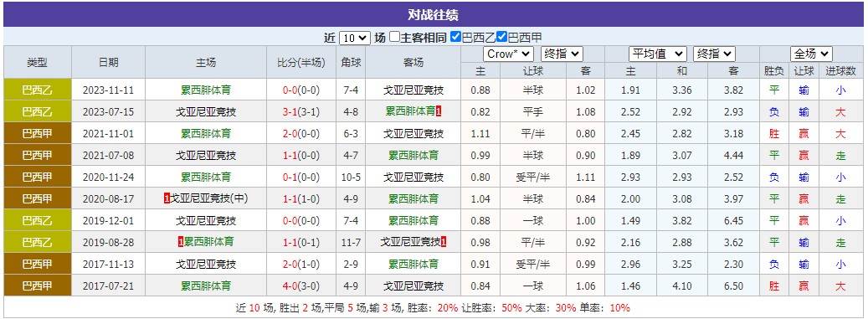Click away odds 4.44 in 2021-07-08 row

pos(733,156)
